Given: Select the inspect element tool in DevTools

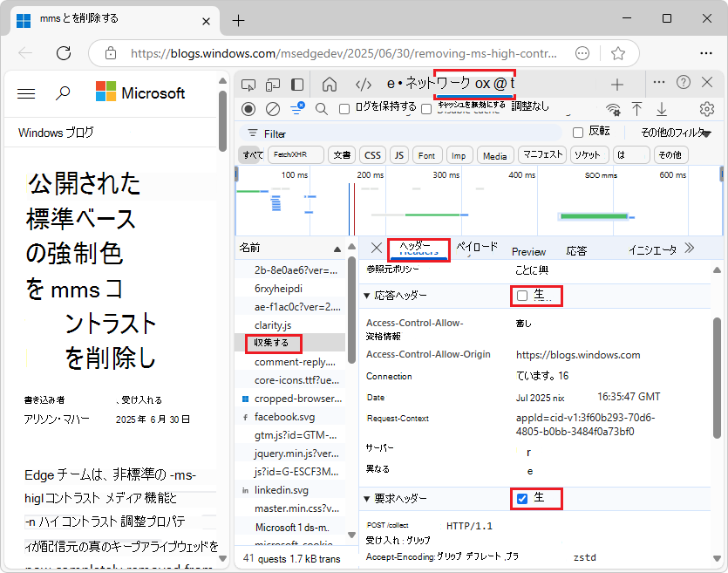Looking at the screenshot, I should coord(248,84).
